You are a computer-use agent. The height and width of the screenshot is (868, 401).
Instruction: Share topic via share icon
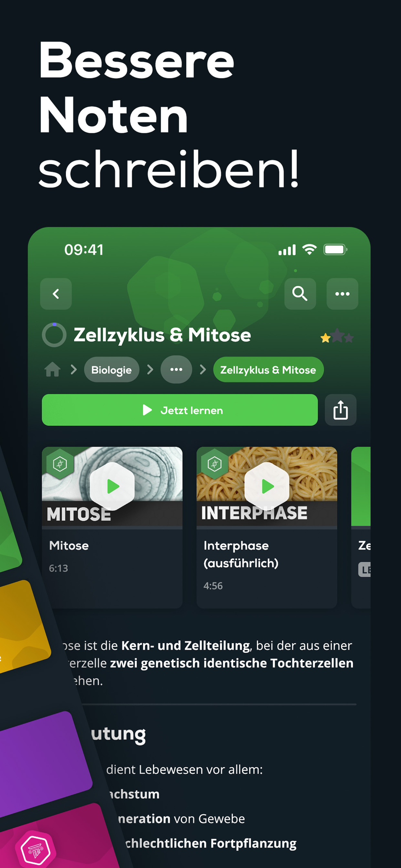tap(341, 410)
